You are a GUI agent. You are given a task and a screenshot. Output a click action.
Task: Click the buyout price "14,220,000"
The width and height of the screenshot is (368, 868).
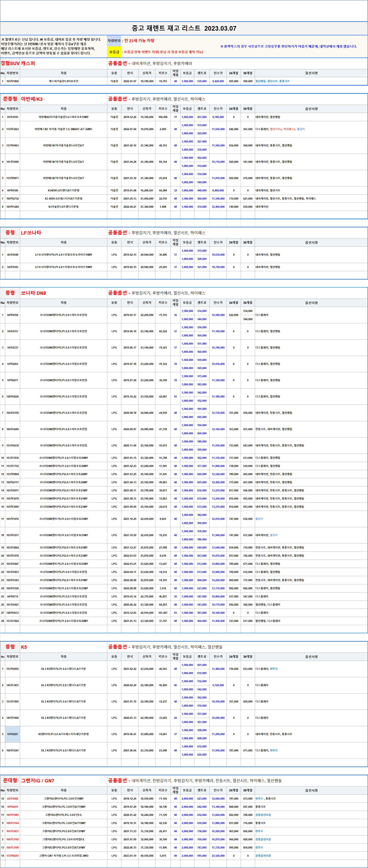coord(218,580)
